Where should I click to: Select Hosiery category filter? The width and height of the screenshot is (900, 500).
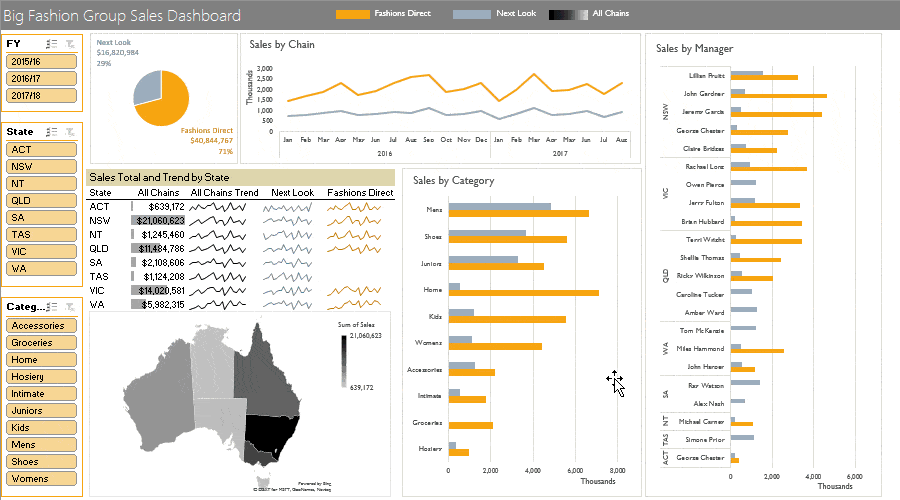pyautogui.click(x=41, y=377)
